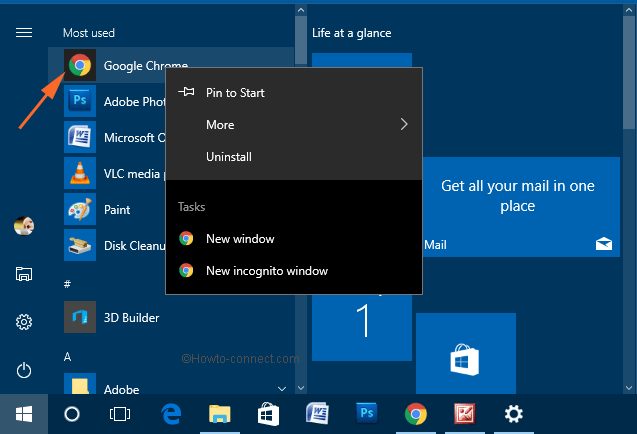This screenshot has height=434, width=637.
Task: Open the Calendar tile showing 1
Action: click(x=362, y=328)
